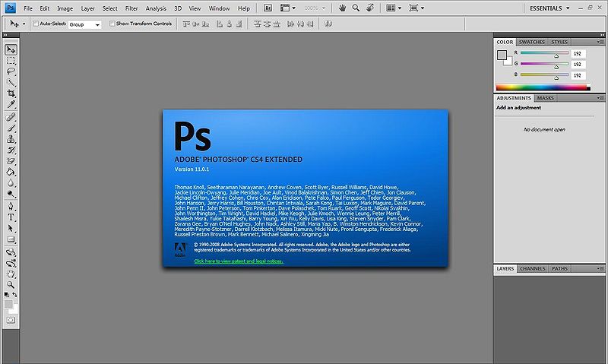This screenshot has height=364, width=608.
Task: Click the Ps logo in the application bar
Action: (x=11, y=8)
